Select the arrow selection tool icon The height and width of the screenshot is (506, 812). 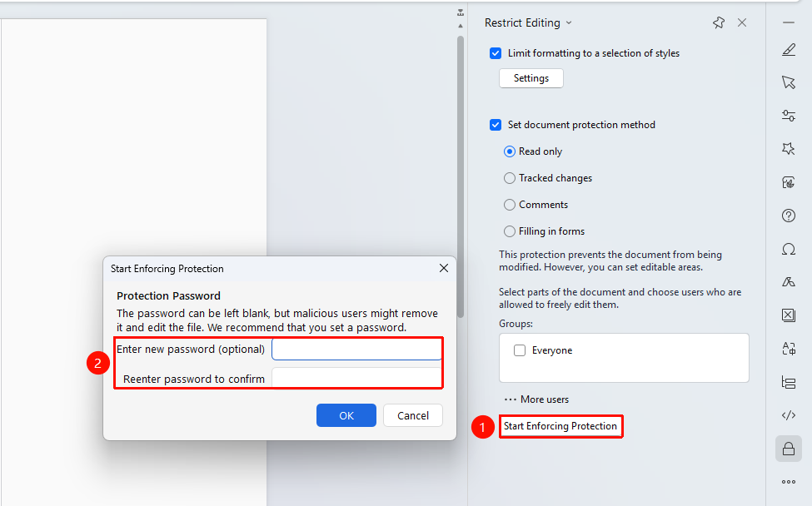coord(788,82)
